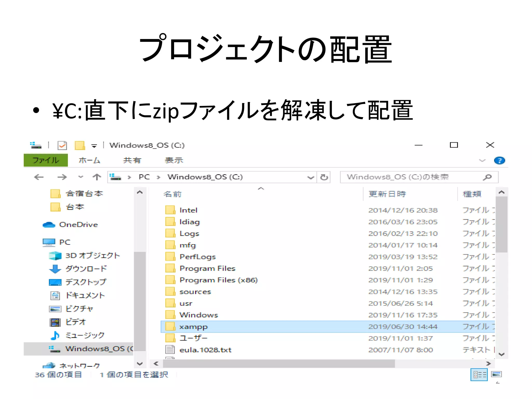The image size is (532, 399).
Task: Click the Up arrow navigation button
Action: (97, 177)
